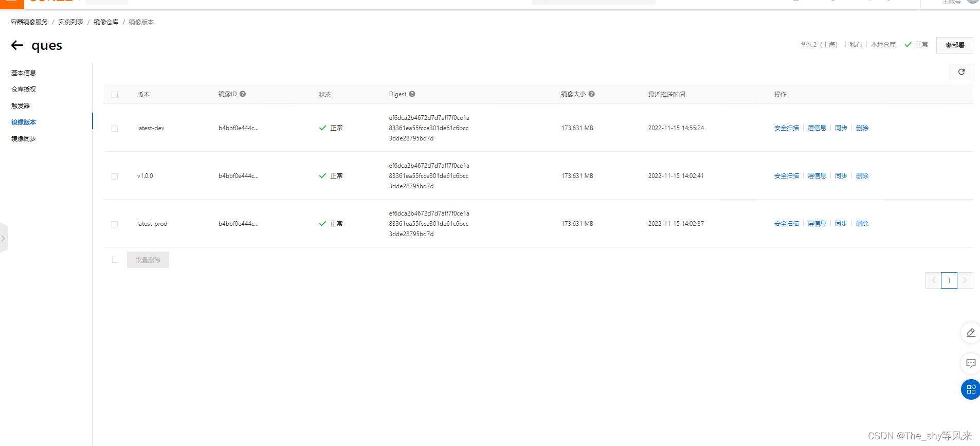Click 删除 for v1.0.0
This screenshot has width=980, height=446.
click(x=862, y=176)
